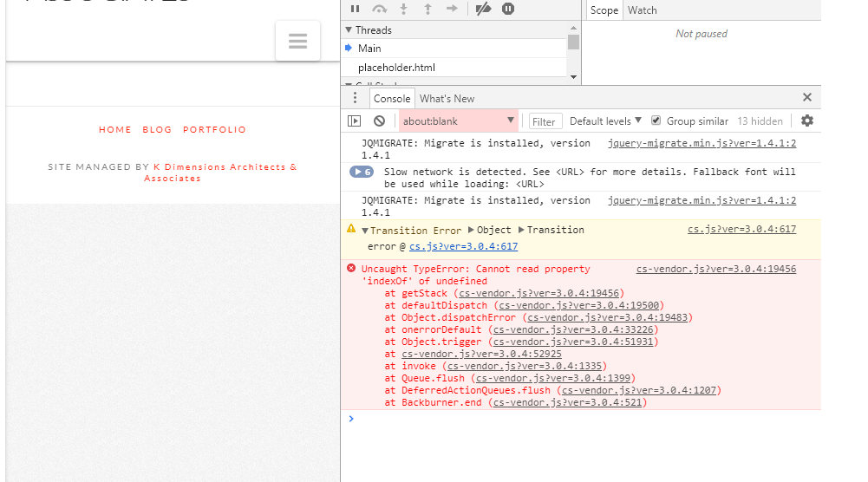Screen dimensions: 868x482
Task: Pause script execution in debugger
Action: pyautogui.click(x=356, y=9)
